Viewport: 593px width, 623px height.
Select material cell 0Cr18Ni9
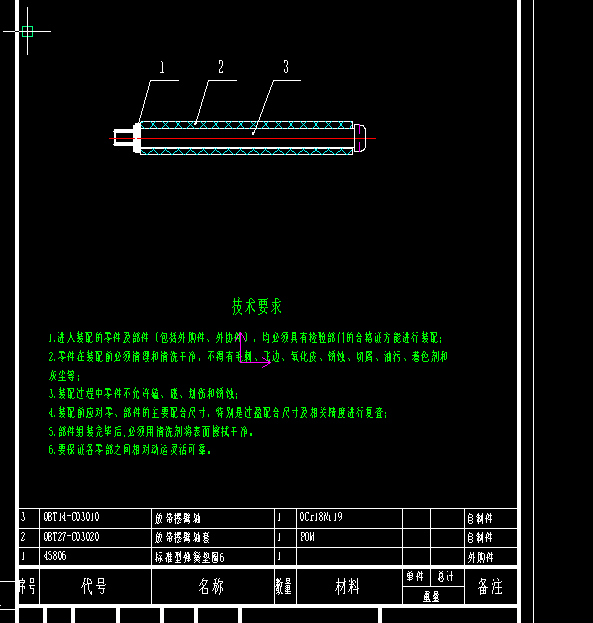click(321, 517)
